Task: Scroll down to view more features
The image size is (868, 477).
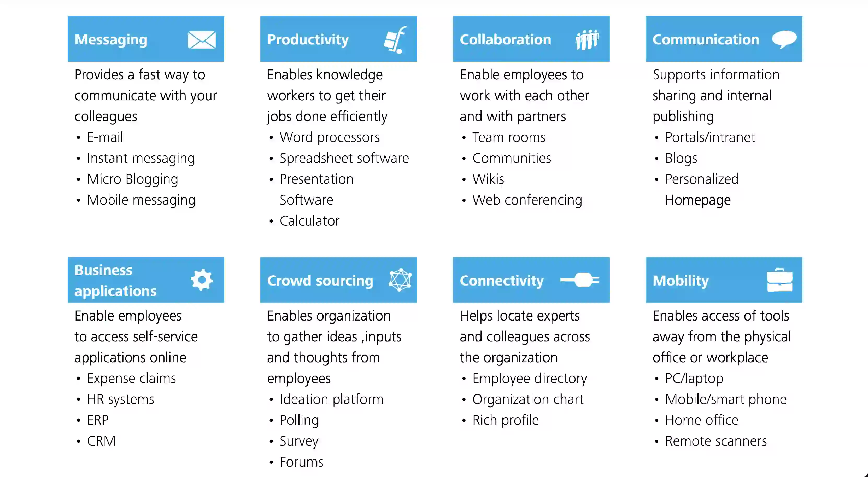Action: (x=865, y=474)
